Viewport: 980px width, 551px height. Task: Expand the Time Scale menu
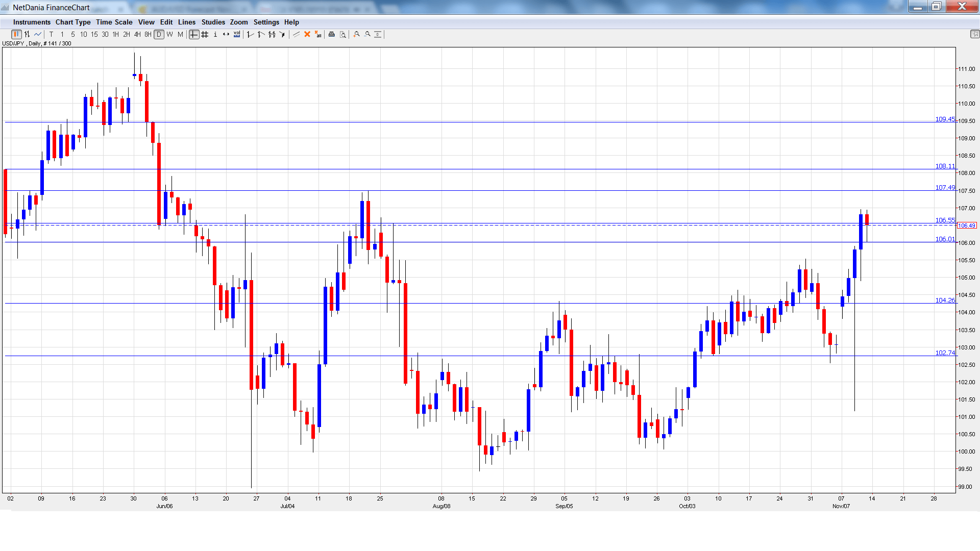tap(114, 22)
